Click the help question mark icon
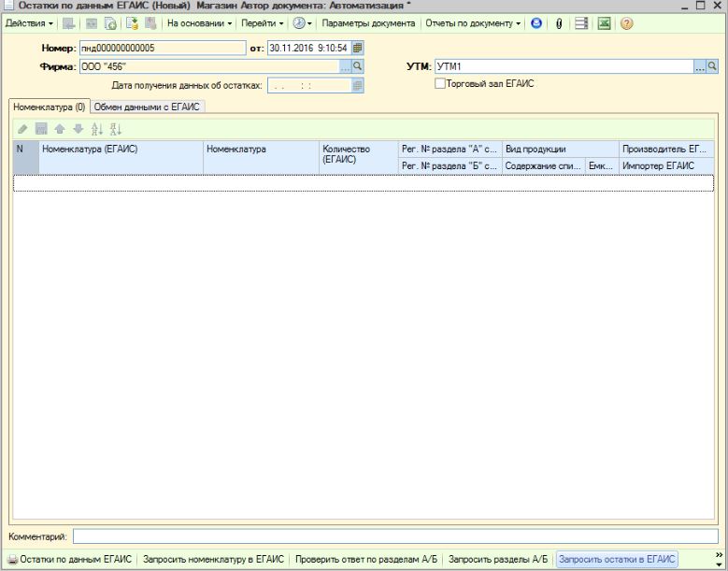The image size is (728, 571). (x=626, y=23)
